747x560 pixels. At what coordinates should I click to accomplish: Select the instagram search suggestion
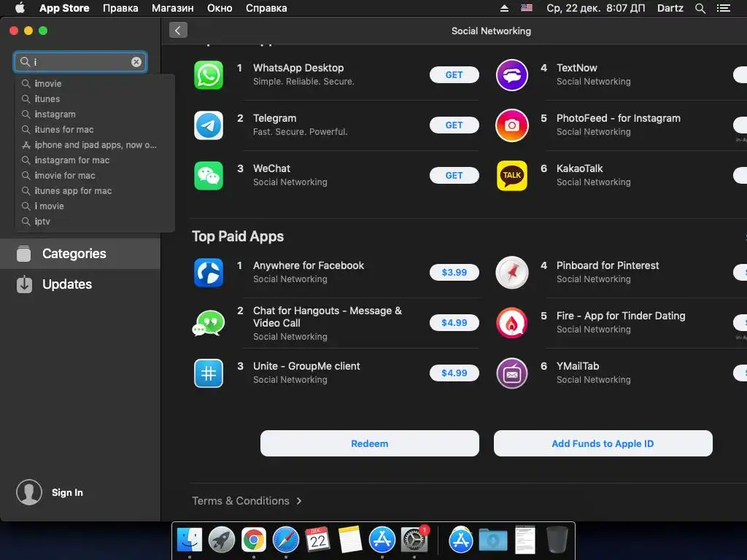tap(95, 114)
